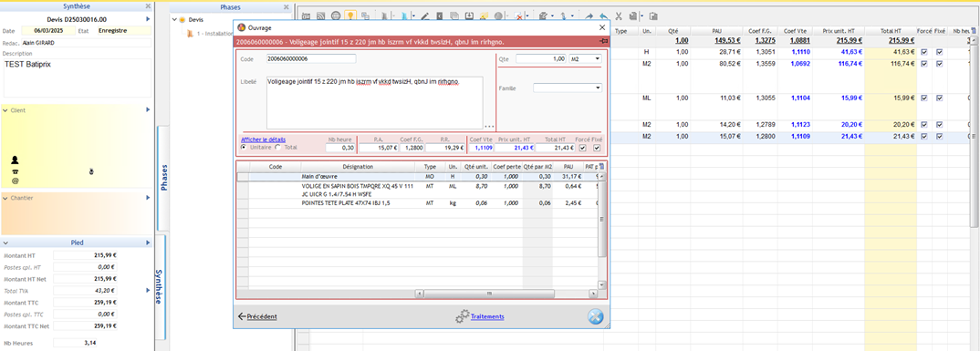Screen dimensions: 980x351
Task: Click the blue building toolbar icon
Action: pos(403,15)
